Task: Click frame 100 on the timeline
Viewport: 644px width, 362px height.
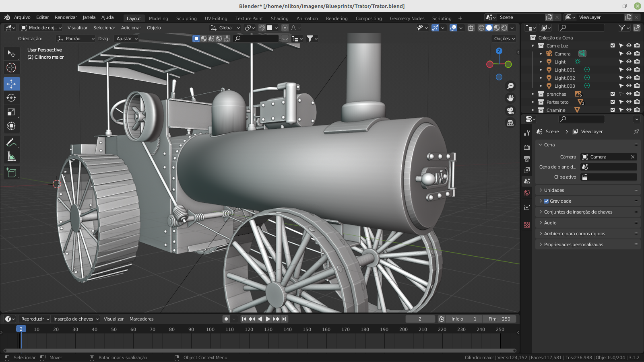Action: tap(210, 329)
